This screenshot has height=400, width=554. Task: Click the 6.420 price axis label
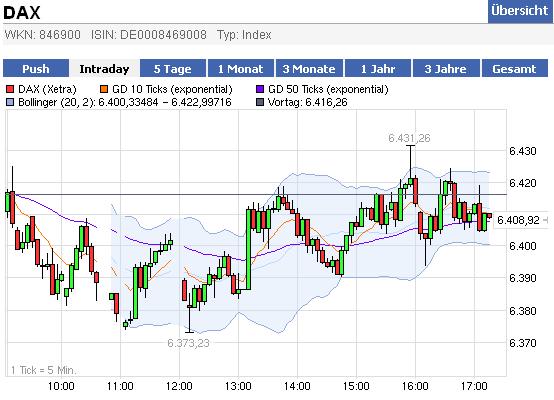pyautogui.click(x=523, y=183)
